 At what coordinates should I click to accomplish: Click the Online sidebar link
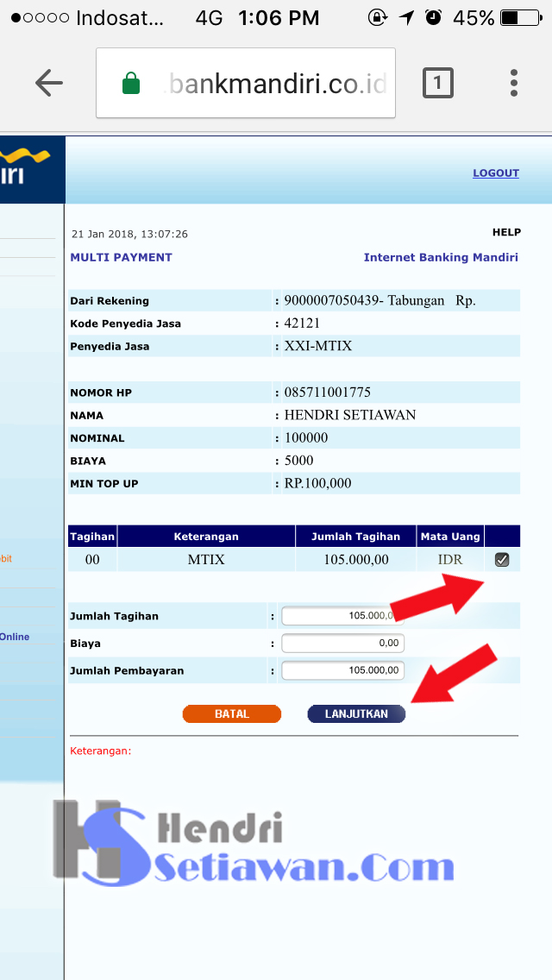tap(15, 637)
